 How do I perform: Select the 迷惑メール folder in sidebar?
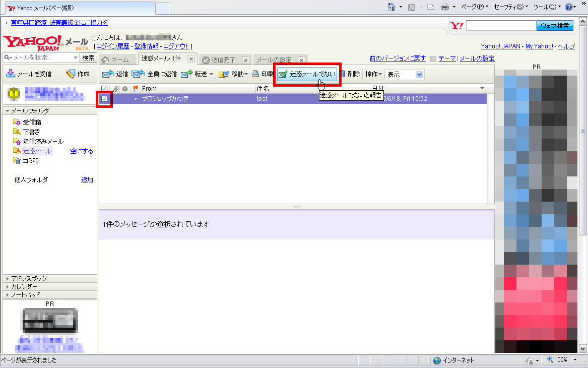(x=37, y=151)
